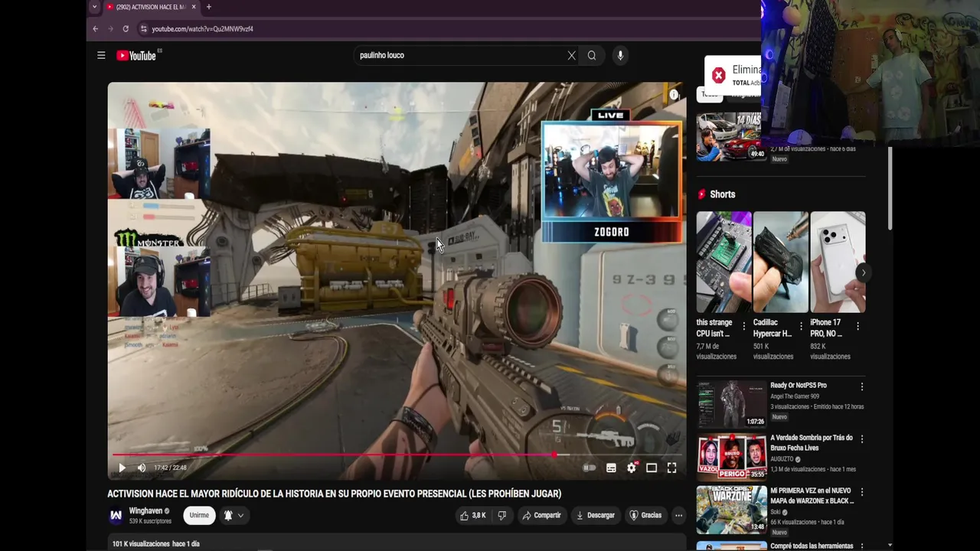Image resolution: width=980 pixels, height=551 pixels.
Task: Open A Verdade Sombria video thumbnail
Action: [x=731, y=457]
